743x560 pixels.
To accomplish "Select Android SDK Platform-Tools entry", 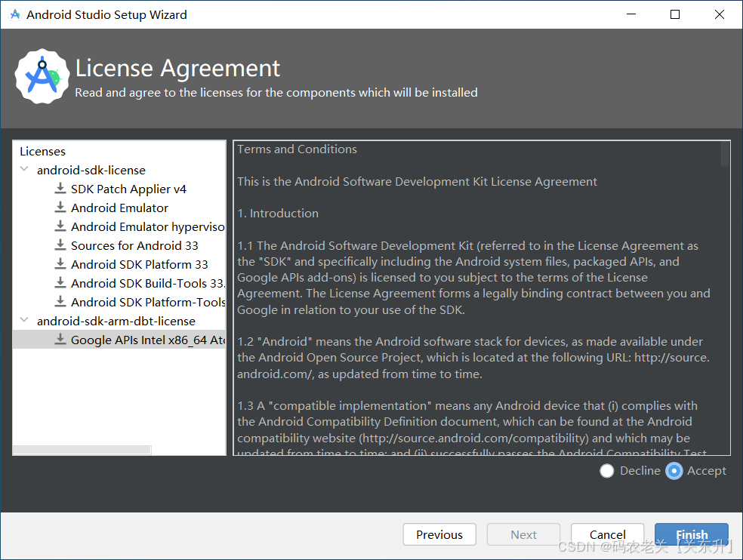I will pos(148,303).
